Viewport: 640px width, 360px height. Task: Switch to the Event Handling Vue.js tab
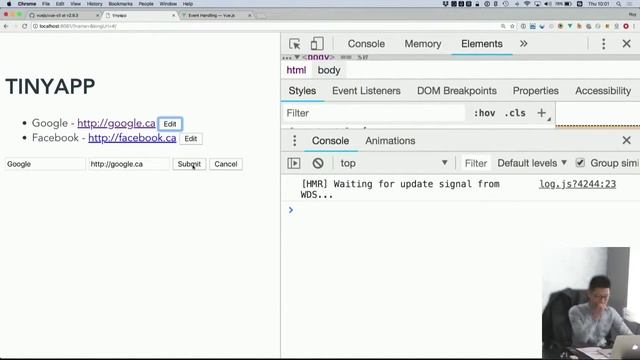(x=216, y=15)
